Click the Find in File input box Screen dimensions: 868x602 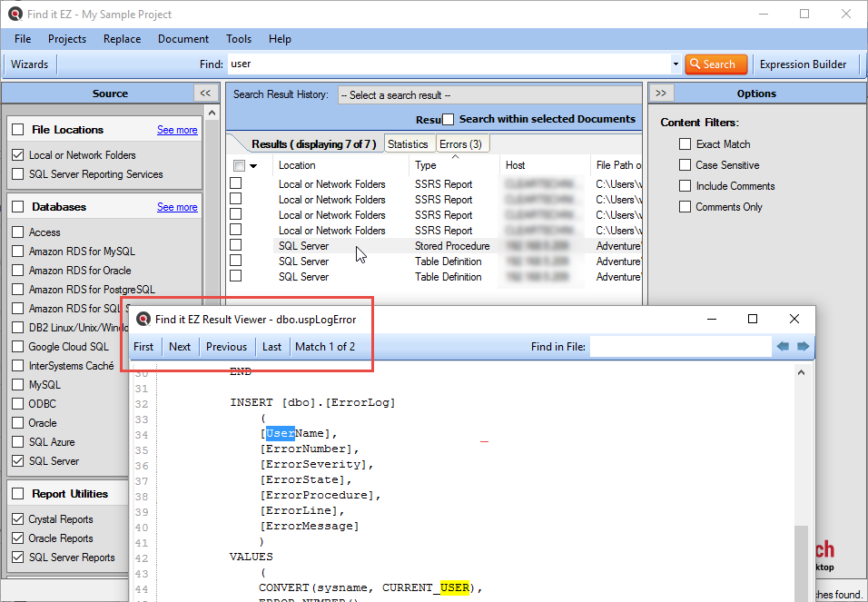pos(680,347)
